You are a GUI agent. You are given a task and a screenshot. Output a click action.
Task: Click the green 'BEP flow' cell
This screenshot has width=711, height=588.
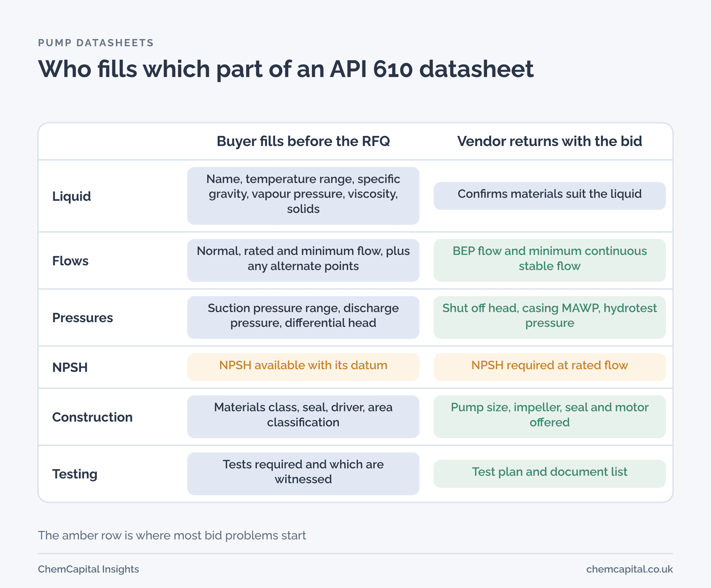(550, 260)
